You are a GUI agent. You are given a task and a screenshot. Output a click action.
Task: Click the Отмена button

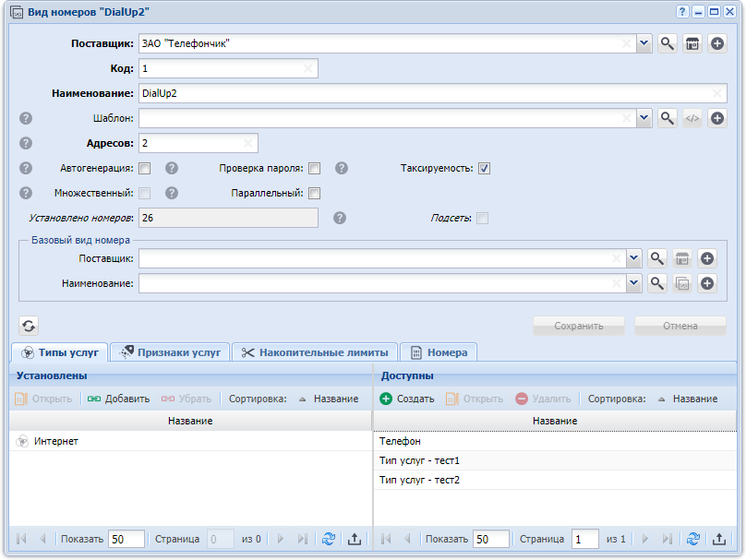tap(680, 326)
